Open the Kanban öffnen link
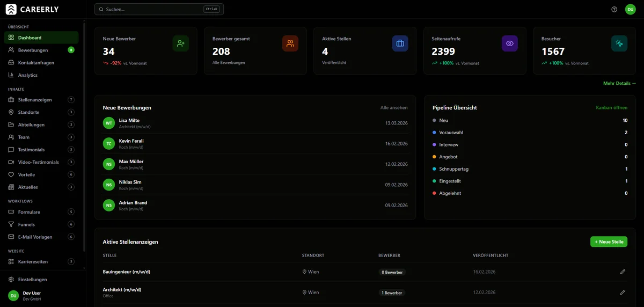644x307 pixels. coord(612,107)
